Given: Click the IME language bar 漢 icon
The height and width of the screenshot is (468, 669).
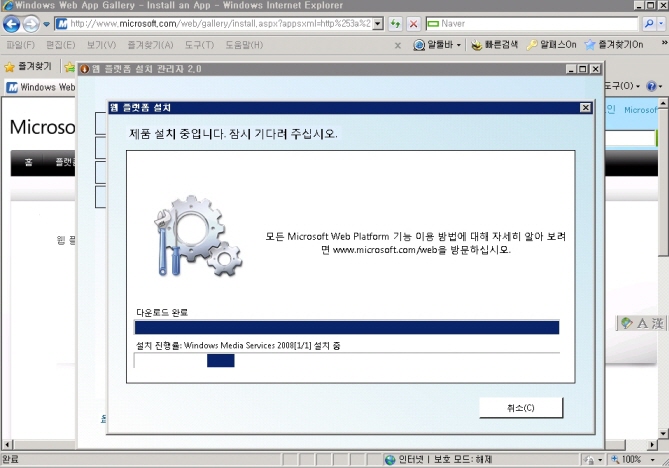Looking at the screenshot, I should (657, 323).
